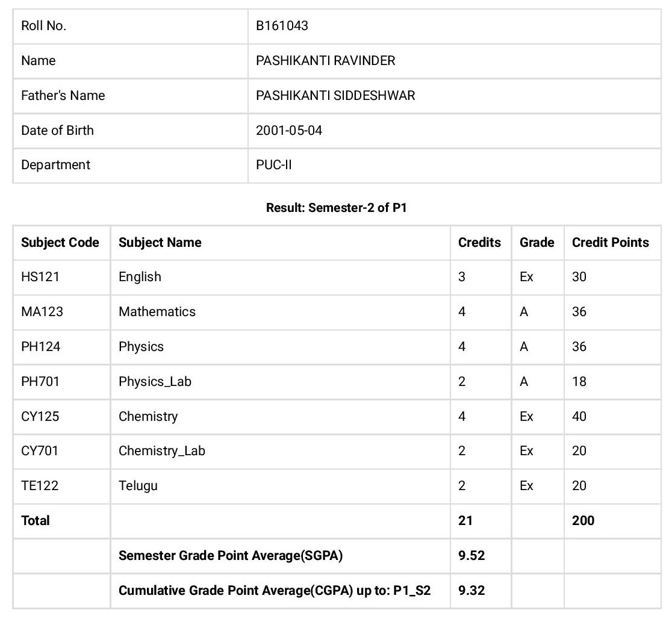Viewport: 672px width, 628px height.
Task: Click the Chemistry_Lab subject name
Action: tap(162, 451)
